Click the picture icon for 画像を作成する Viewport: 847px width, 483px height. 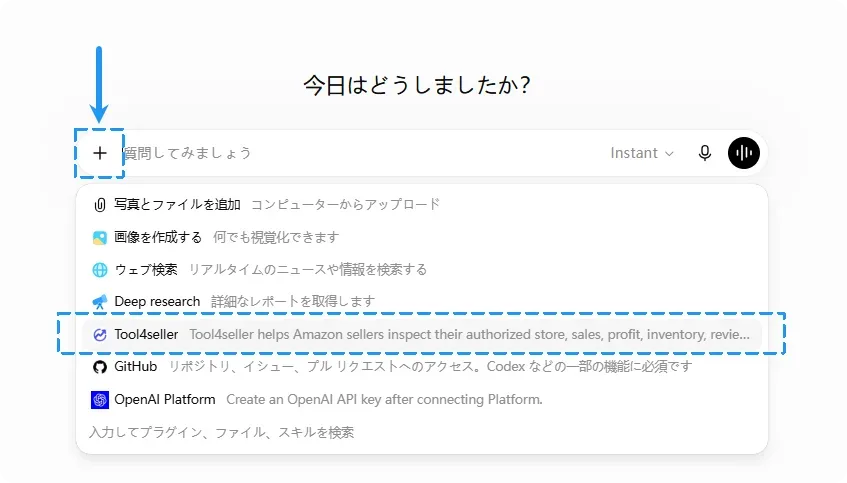pyautogui.click(x=100, y=238)
